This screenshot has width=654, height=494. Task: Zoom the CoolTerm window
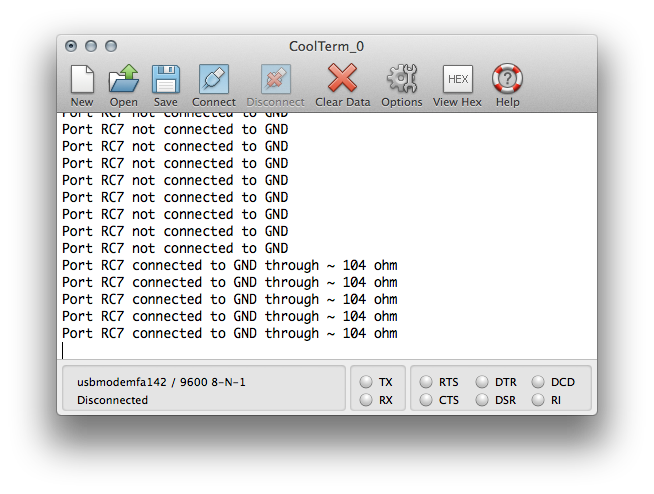coord(111,46)
